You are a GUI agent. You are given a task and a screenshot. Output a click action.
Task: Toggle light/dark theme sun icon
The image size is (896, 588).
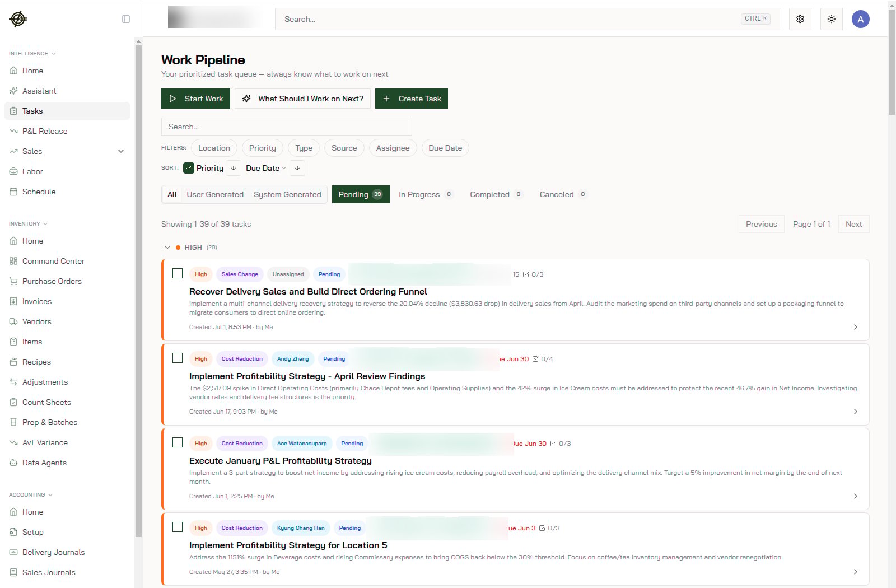[x=832, y=19]
